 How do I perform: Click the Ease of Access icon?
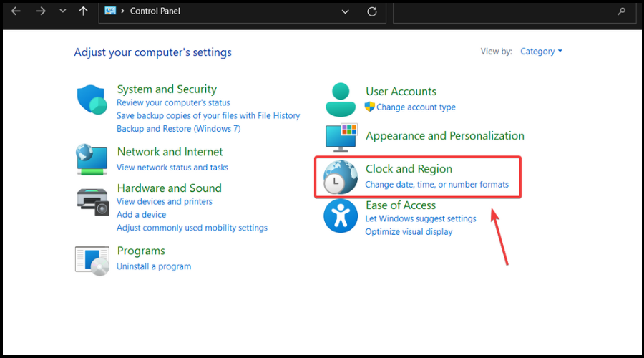pos(341,216)
